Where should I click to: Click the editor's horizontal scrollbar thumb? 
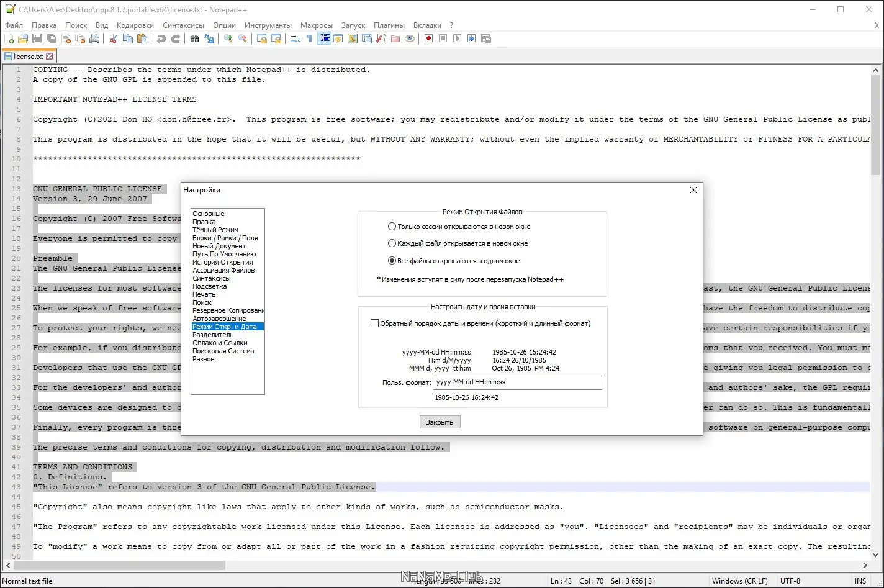[119, 566]
